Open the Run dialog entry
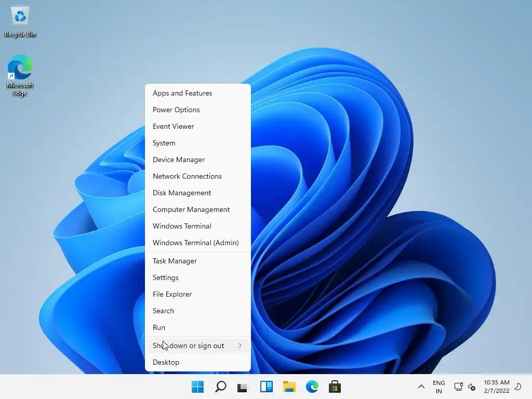Screen dimensions: 532x399 [x=198, y=327]
